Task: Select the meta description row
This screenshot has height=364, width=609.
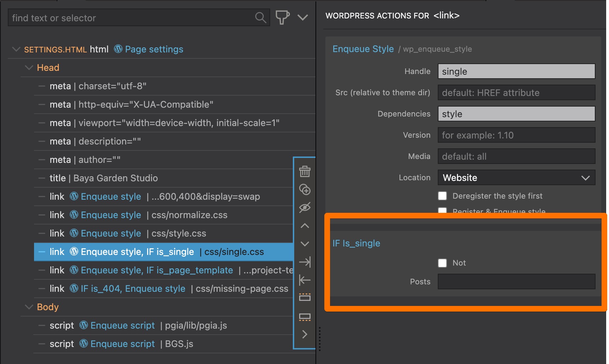Action: point(174,141)
